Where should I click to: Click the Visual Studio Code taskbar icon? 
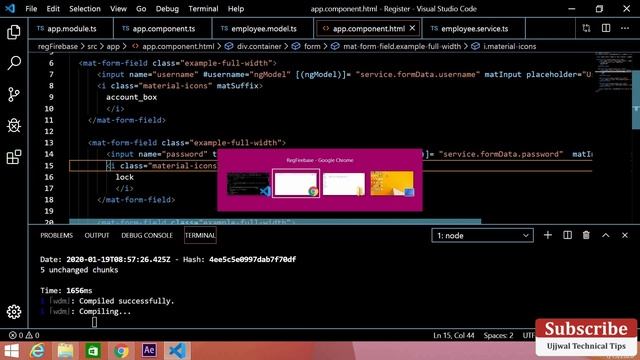click(177, 351)
